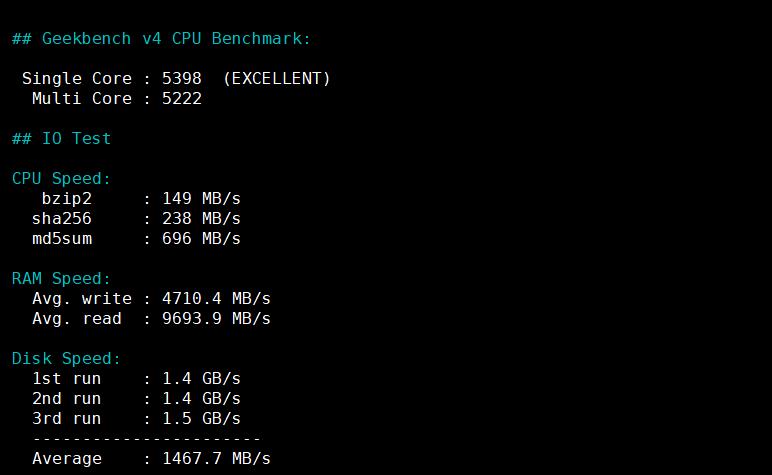
Task: Click the CPU Speed section label
Action: 61,178
